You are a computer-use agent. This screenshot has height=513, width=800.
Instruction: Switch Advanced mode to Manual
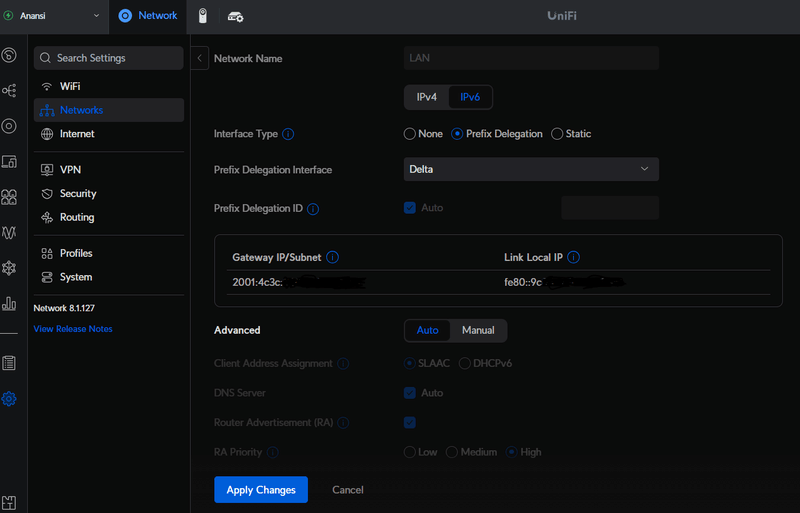pos(478,330)
